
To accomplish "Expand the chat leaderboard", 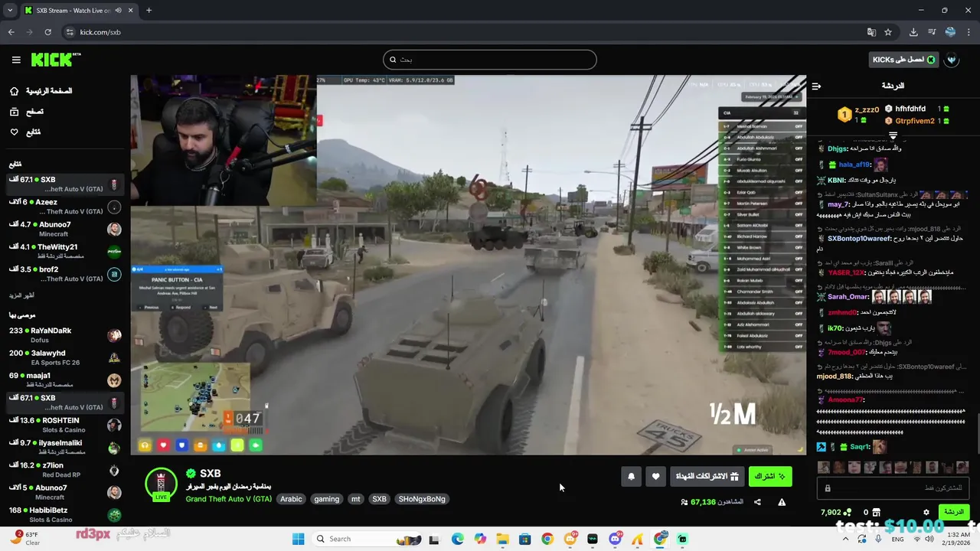I will pos(893,135).
